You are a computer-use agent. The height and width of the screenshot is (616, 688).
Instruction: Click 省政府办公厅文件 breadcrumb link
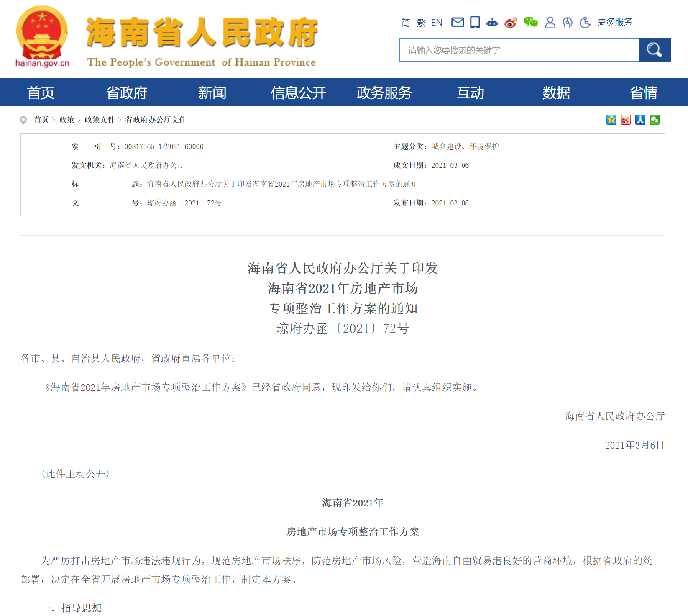(x=156, y=120)
